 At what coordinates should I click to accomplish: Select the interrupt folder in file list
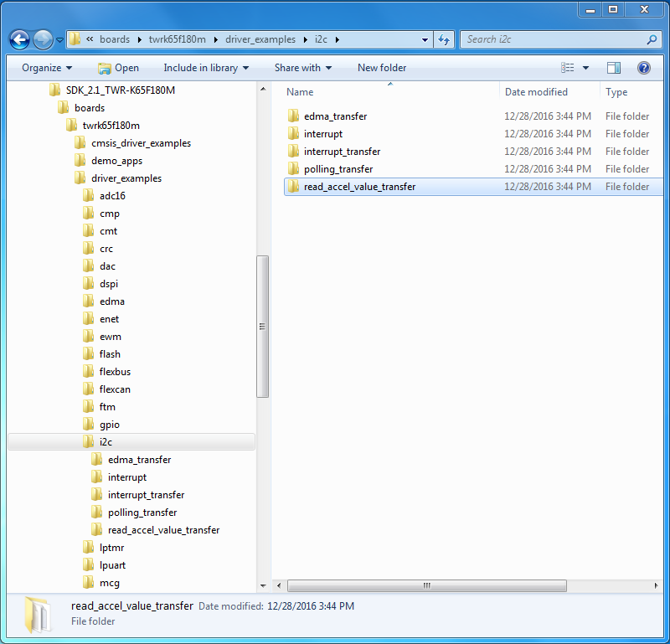click(473, 134)
